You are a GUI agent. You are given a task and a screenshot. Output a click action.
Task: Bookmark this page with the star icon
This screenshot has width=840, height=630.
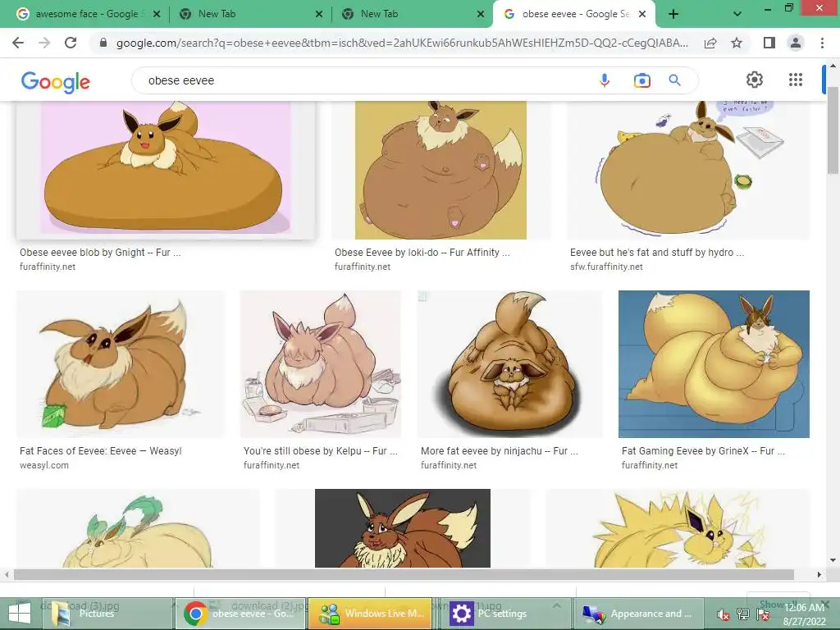[737, 43]
